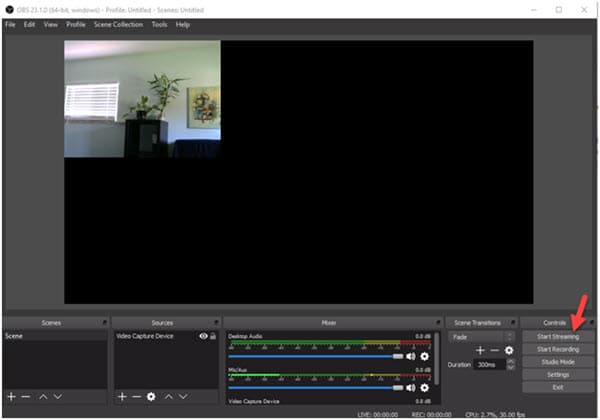Open Desktop Audio settings gear
The height and width of the screenshot is (420, 600).
click(424, 357)
